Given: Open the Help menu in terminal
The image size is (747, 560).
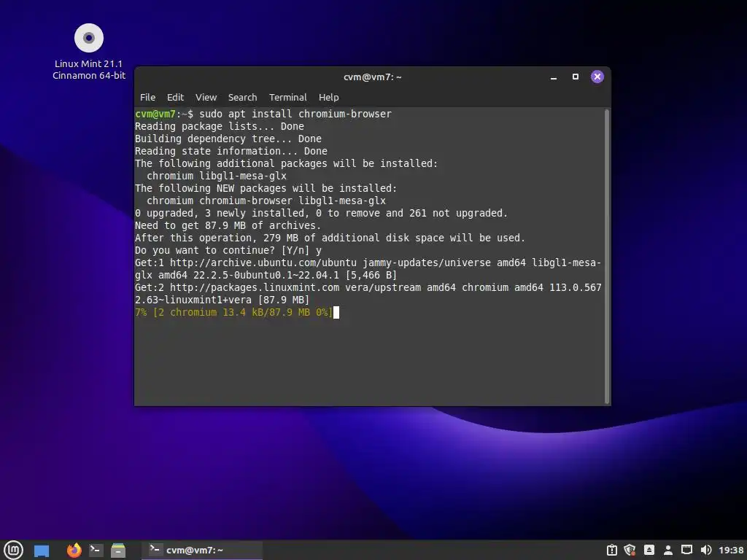Looking at the screenshot, I should point(329,97).
